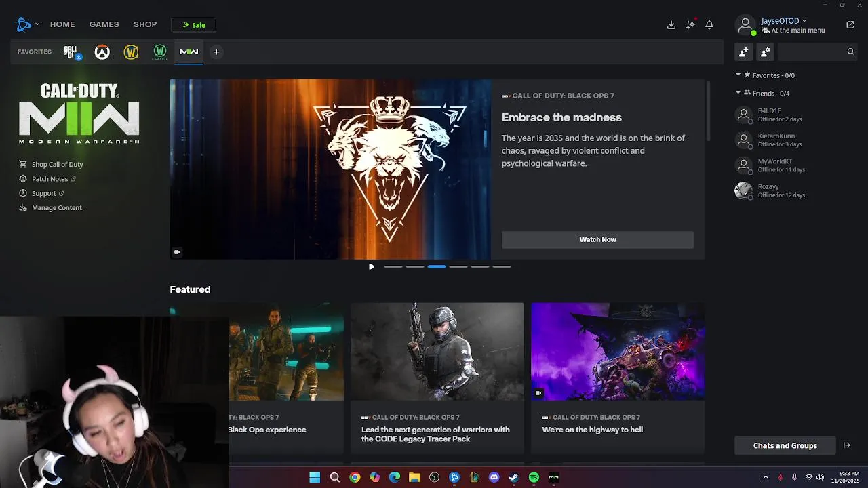This screenshot has height=488, width=868.
Task: Open Steam from taskbar
Action: (514, 477)
